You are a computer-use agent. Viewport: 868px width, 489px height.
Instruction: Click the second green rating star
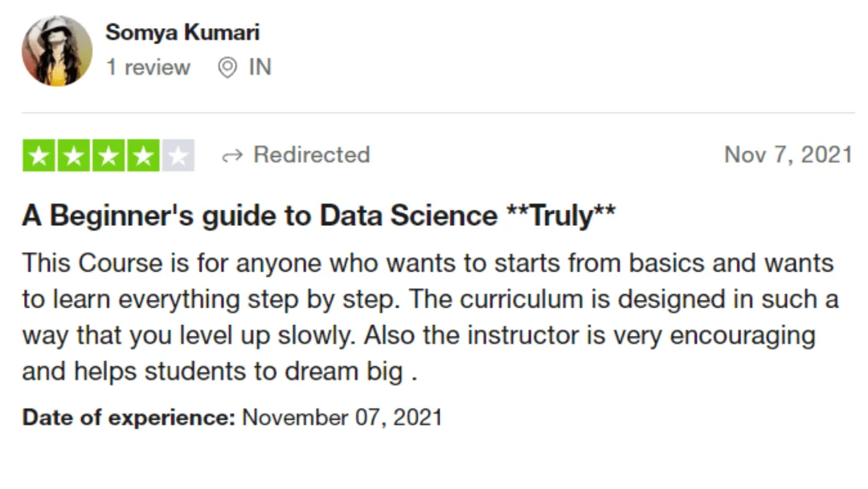(74, 155)
